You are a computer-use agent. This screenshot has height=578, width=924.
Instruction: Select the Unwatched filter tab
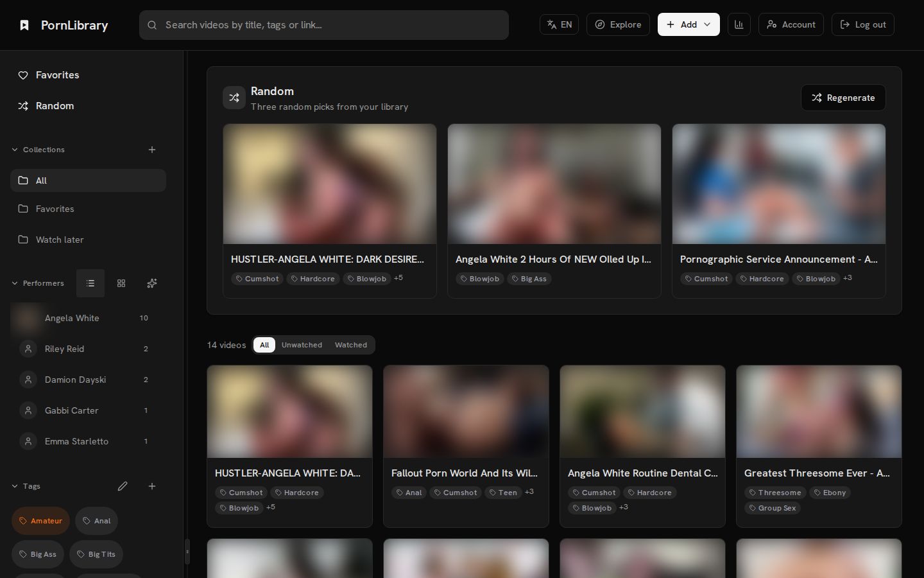click(302, 345)
